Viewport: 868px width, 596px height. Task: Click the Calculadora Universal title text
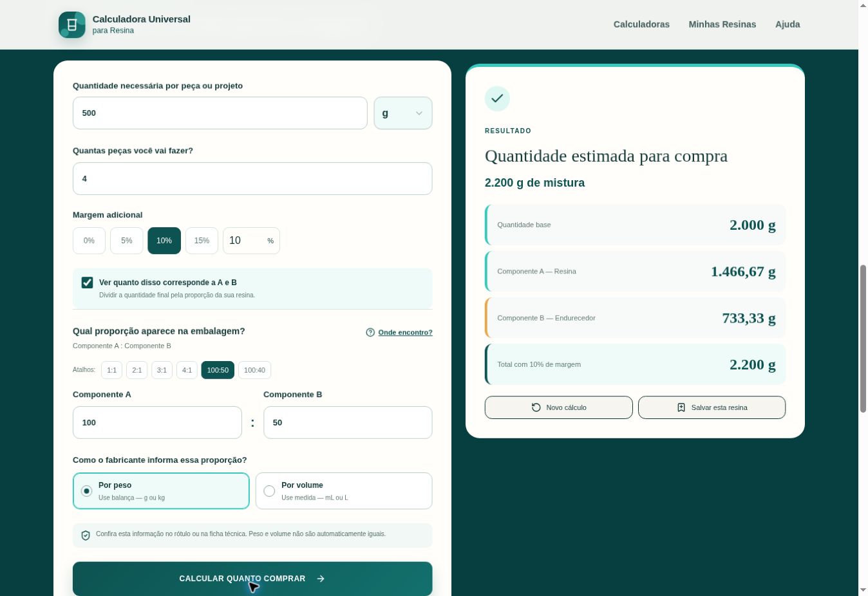pyautogui.click(x=142, y=19)
